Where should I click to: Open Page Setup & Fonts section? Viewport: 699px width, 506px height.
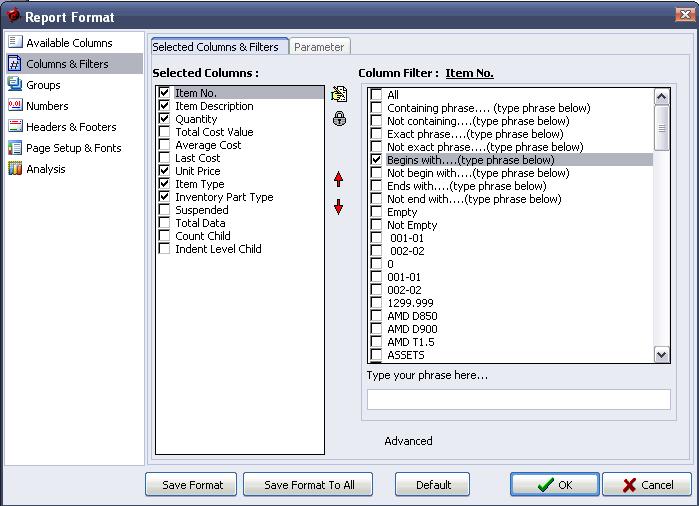coord(73,148)
